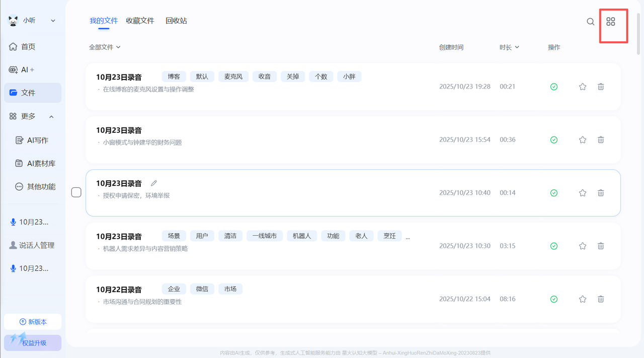Delete the 19:28 recording with trash icon
This screenshot has height=358, width=644.
pyautogui.click(x=601, y=87)
